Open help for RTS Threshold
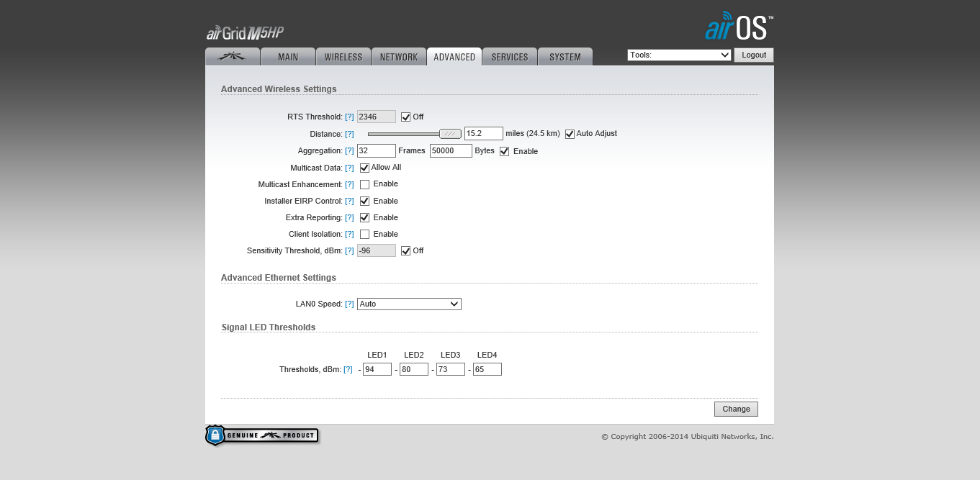The image size is (980, 480). pyautogui.click(x=349, y=117)
